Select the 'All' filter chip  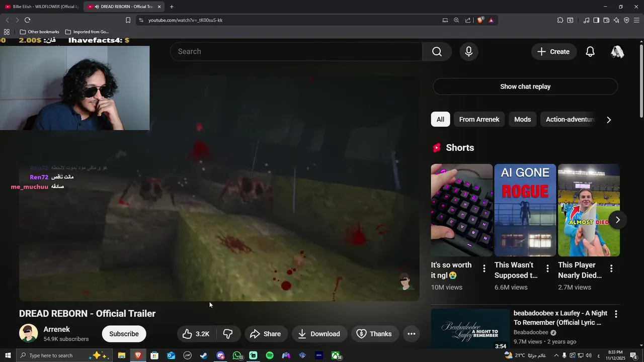[x=440, y=119]
